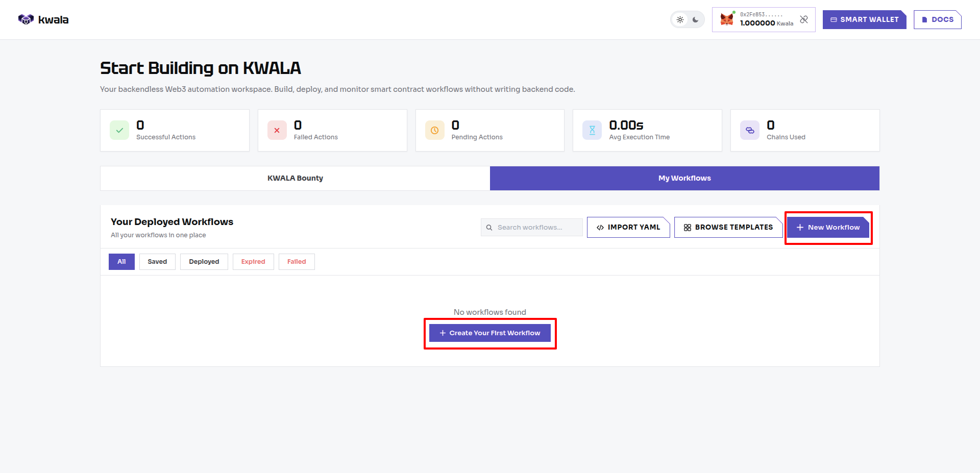
Task: Click the red X Failed Actions icon
Action: 277,130
